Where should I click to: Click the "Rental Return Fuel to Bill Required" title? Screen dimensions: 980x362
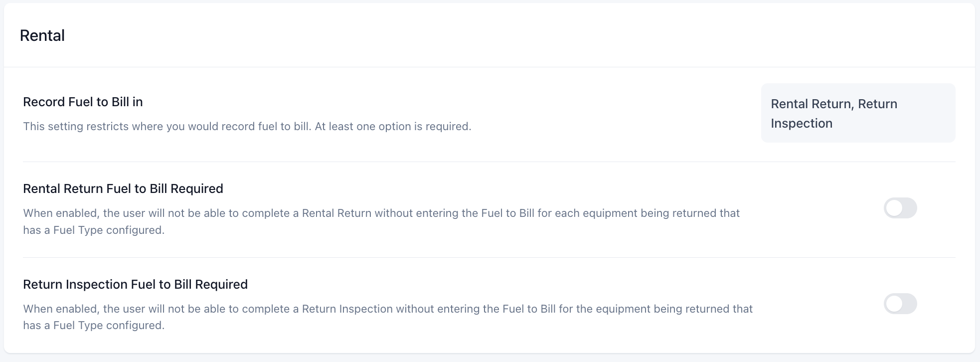tap(123, 188)
